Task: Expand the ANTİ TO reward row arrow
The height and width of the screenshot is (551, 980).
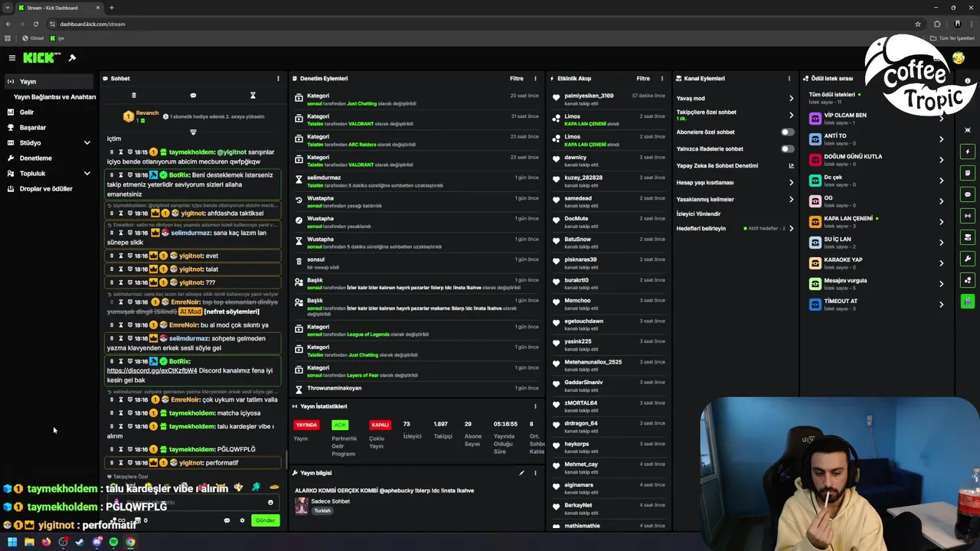Action: (x=941, y=139)
